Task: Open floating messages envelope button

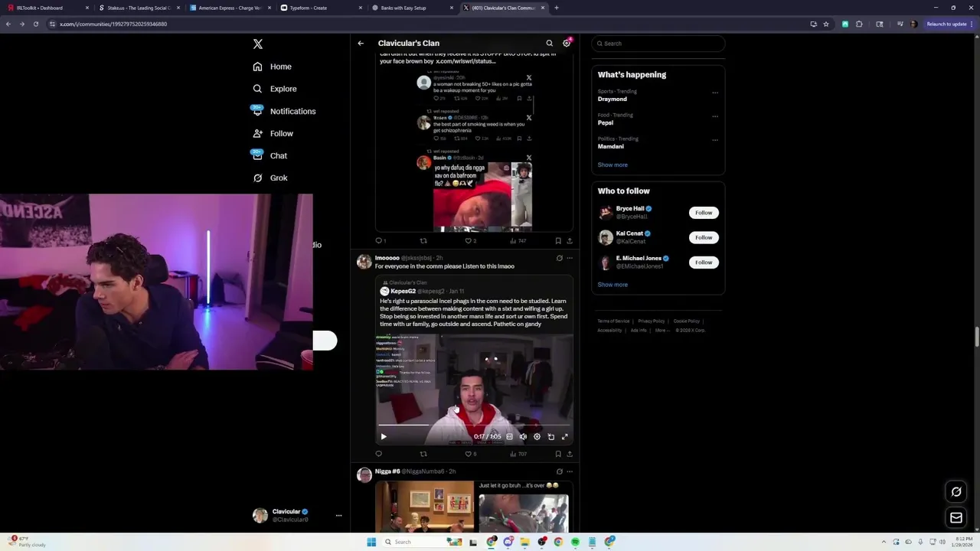Action: point(956,518)
